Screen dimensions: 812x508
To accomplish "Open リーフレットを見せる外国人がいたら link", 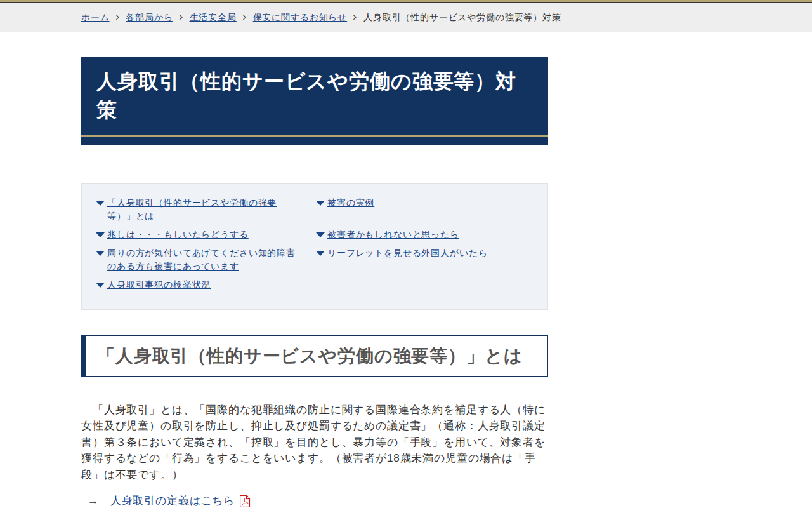I will (x=407, y=253).
